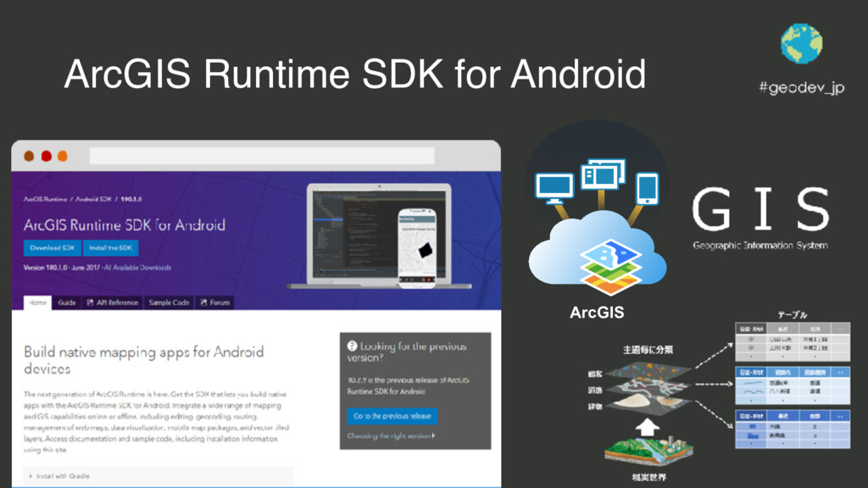
Task: Click the 主題毎に分類 heading text
Action: tap(648, 350)
